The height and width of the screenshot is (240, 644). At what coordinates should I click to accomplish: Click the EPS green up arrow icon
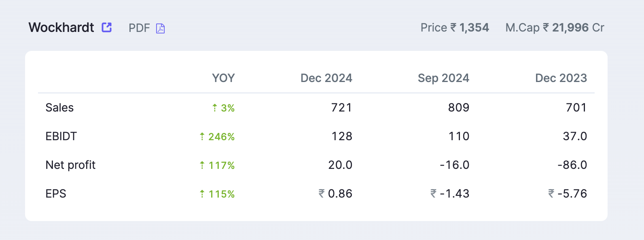[x=202, y=194]
